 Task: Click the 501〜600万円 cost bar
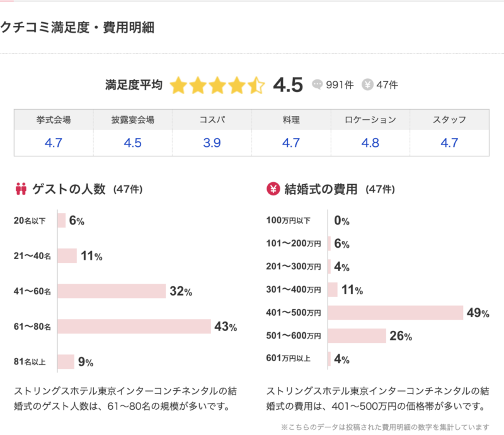357,335
